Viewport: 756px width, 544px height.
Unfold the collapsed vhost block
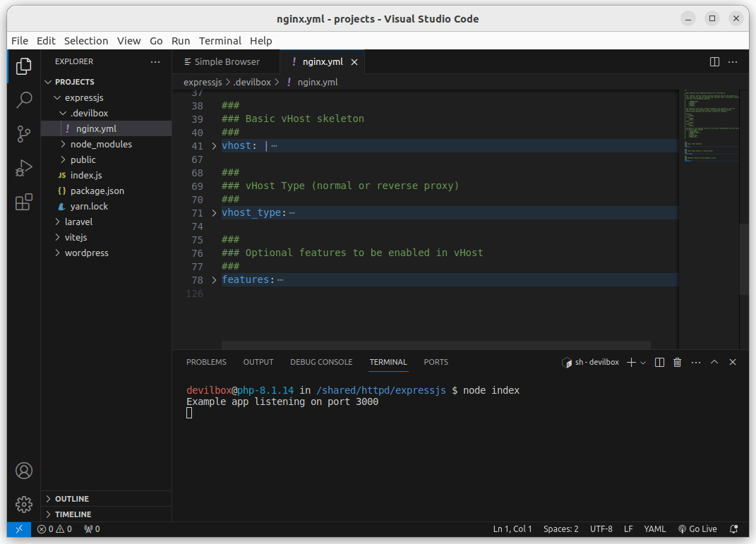[x=215, y=146]
